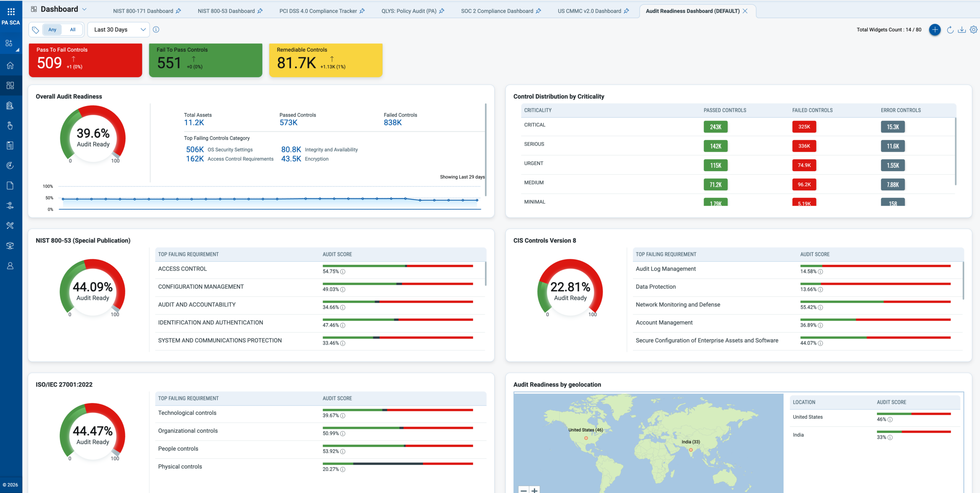Open the app launcher grid icon
Image resolution: width=980 pixels, height=493 pixels.
coord(11,11)
